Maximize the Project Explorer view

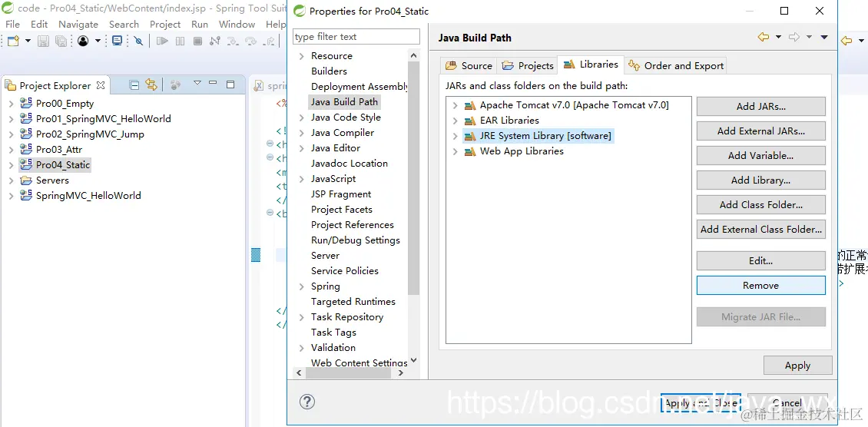[231, 84]
